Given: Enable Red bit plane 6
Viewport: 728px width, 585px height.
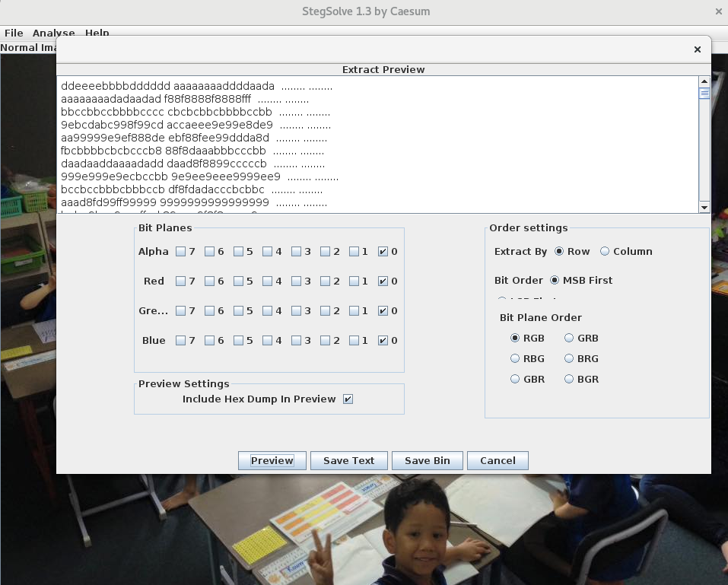Looking at the screenshot, I should pyautogui.click(x=209, y=281).
